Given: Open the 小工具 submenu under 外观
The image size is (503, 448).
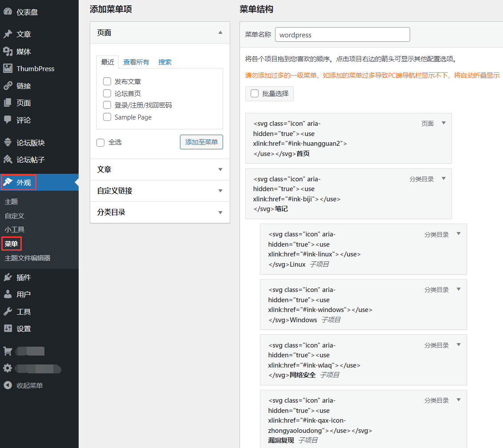Looking at the screenshot, I should [x=15, y=229].
